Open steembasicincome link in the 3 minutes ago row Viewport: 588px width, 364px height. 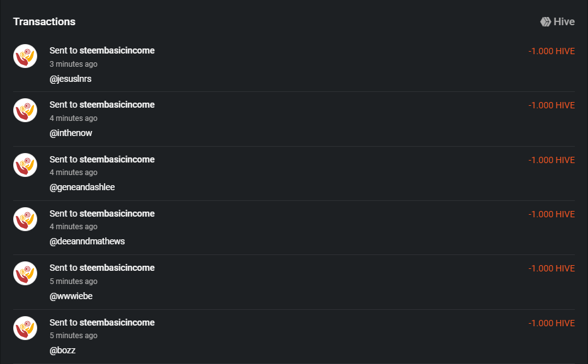(x=117, y=50)
